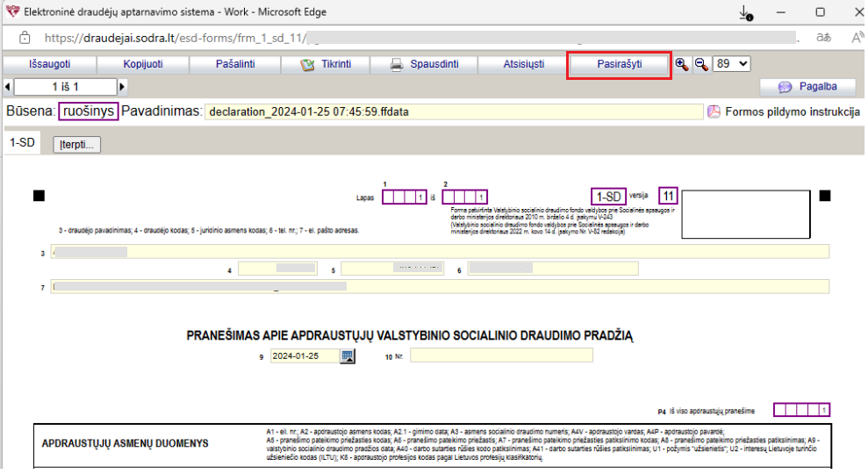Click the Išsaugoti button

48,64
